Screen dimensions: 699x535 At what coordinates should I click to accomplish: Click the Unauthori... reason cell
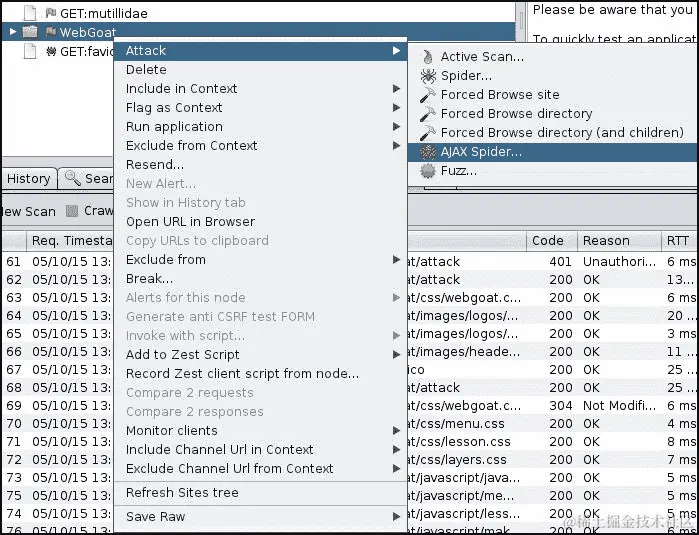(619, 262)
